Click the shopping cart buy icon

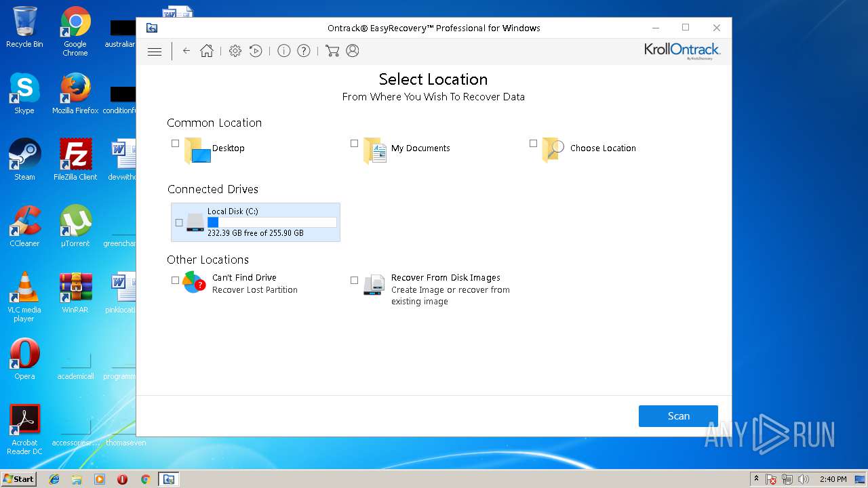332,51
